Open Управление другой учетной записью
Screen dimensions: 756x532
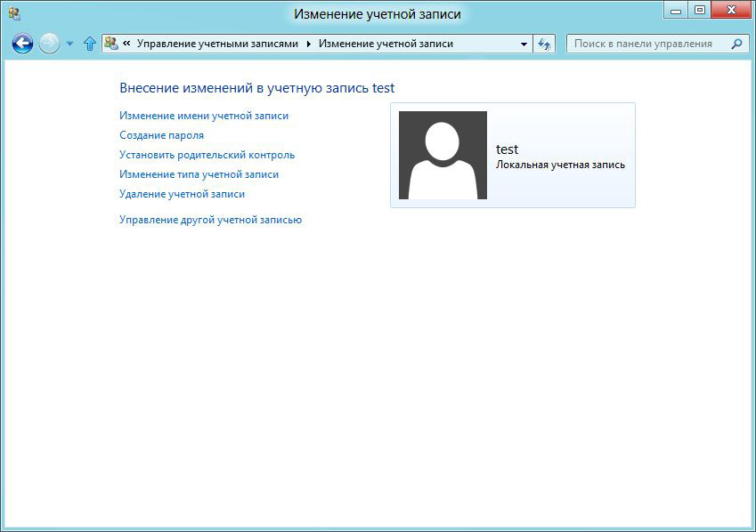click(x=211, y=220)
